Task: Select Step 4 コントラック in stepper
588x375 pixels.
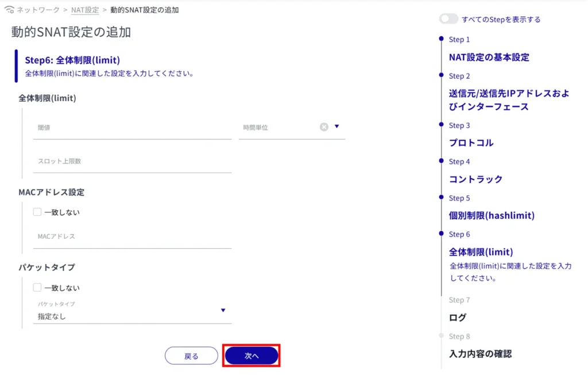Action: (475, 179)
